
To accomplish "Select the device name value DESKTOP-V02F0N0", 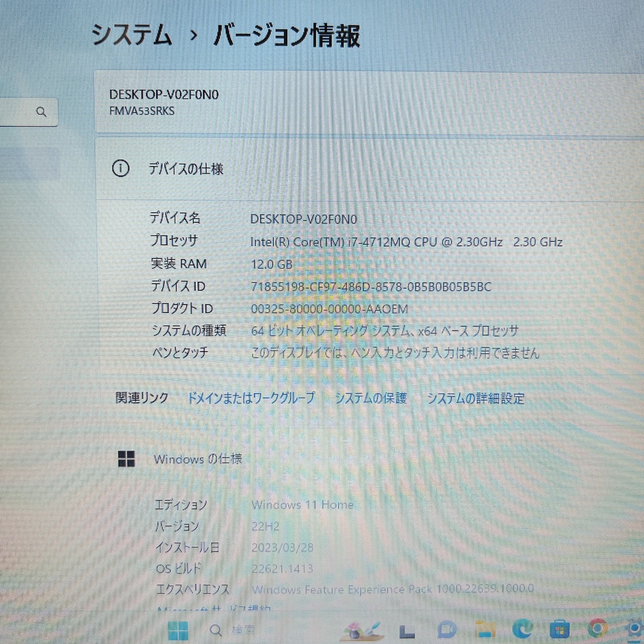I will 303,219.
